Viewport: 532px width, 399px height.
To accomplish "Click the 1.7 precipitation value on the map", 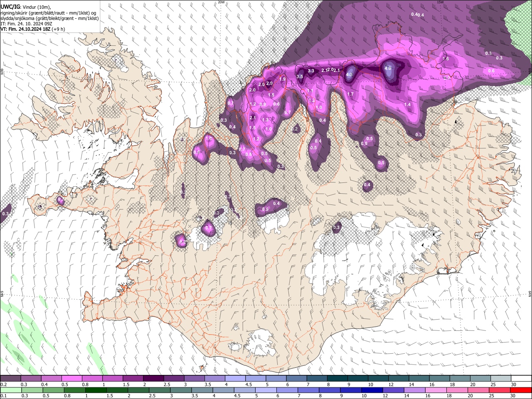I will 350,94.
